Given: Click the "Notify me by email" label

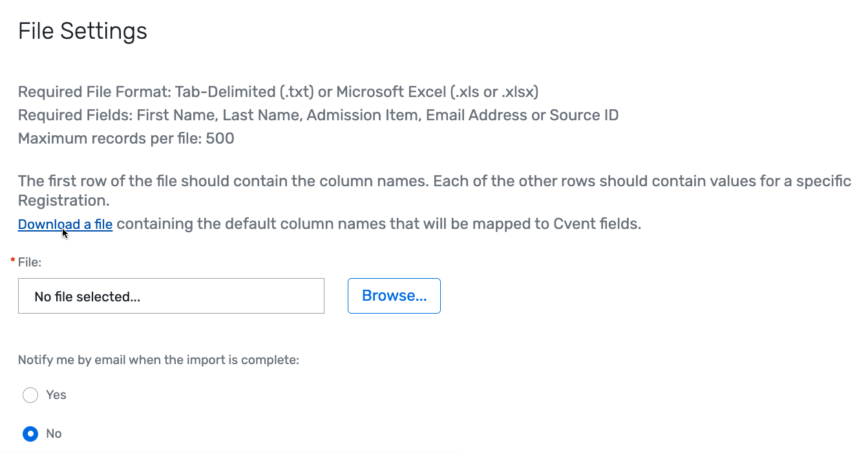Looking at the screenshot, I should [x=158, y=360].
